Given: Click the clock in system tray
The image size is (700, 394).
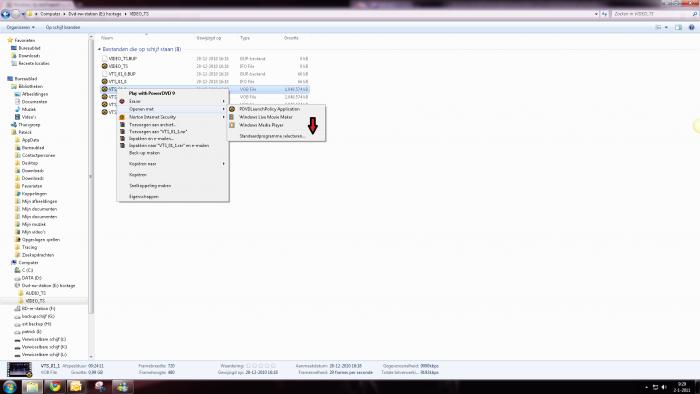Looking at the screenshot, I should 682,387.
